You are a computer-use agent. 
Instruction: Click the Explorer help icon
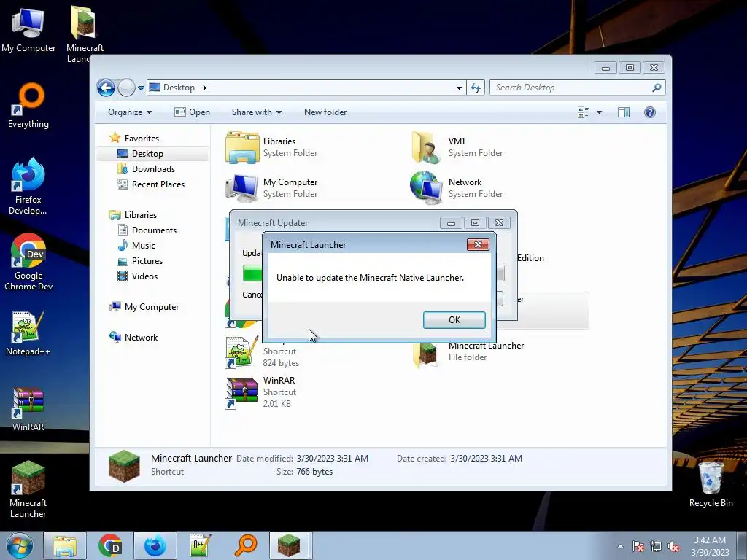(649, 112)
